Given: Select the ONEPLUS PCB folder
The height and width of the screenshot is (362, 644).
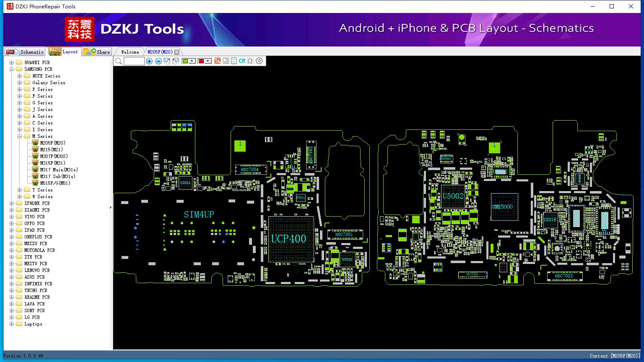Looking at the screenshot, I should pos(38,237).
